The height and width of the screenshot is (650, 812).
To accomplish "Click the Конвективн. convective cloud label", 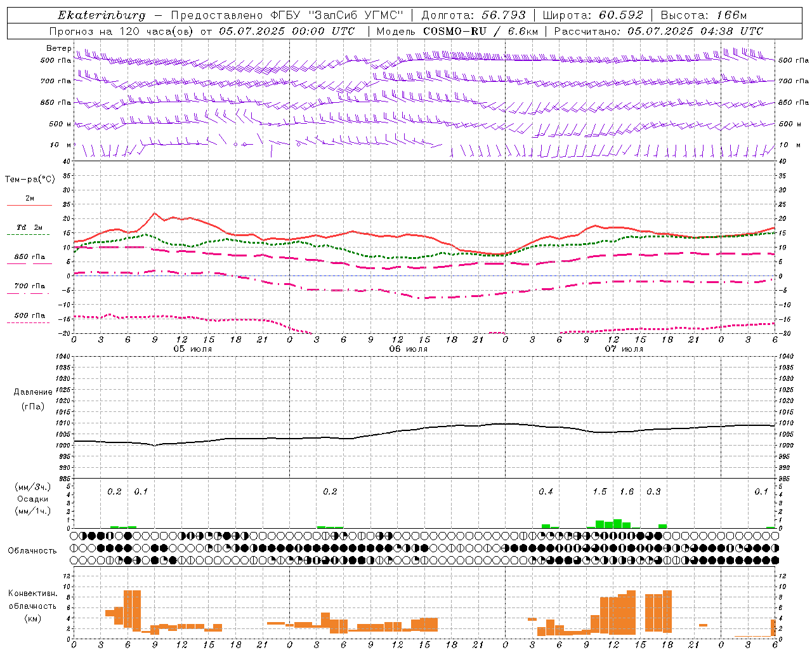I will coord(33,594).
